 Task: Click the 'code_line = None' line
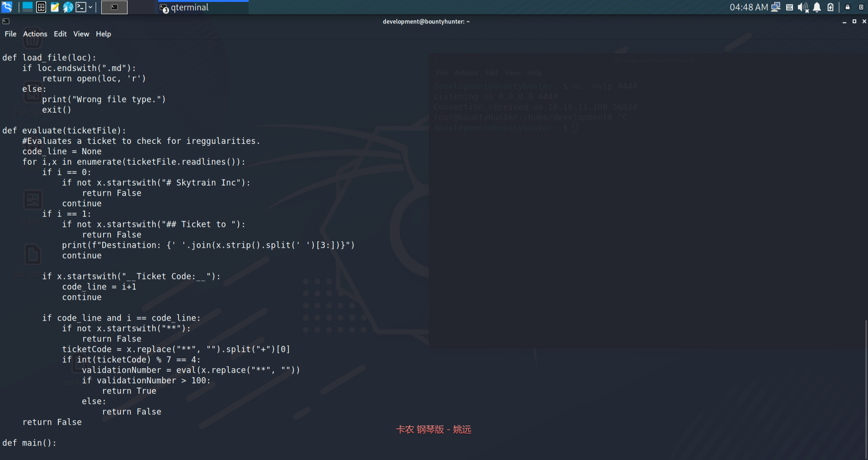click(x=62, y=152)
